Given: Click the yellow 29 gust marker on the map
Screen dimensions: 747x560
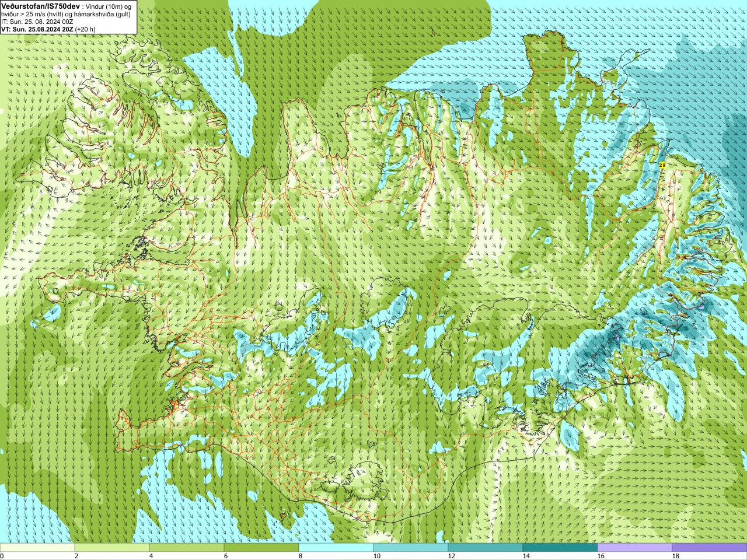Looking at the screenshot, I should click(662, 166).
